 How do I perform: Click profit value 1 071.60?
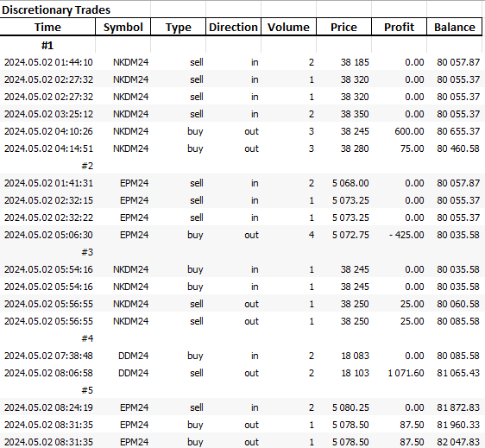(x=406, y=373)
